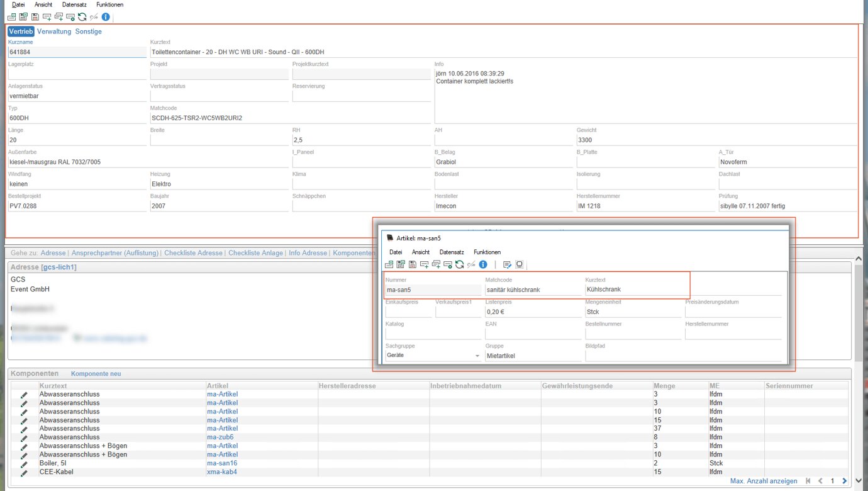Click the blue info icon in main toolbar
Image resolution: width=868 pixels, height=491 pixels.
click(106, 17)
